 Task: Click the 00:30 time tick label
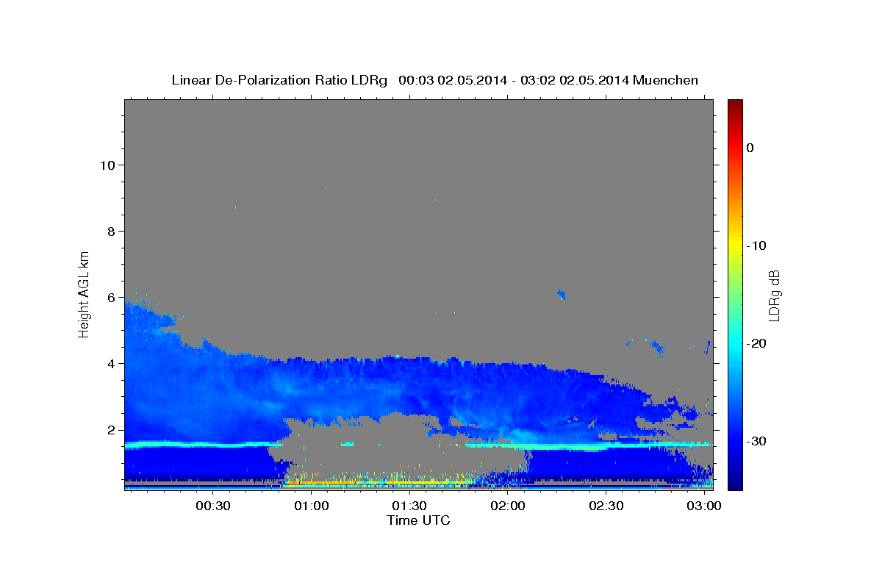[213, 506]
